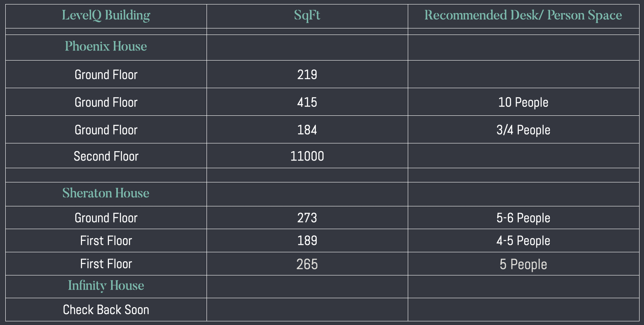Select the 219 square feet cell
This screenshot has width=644, height=325.
pos(307,75)
